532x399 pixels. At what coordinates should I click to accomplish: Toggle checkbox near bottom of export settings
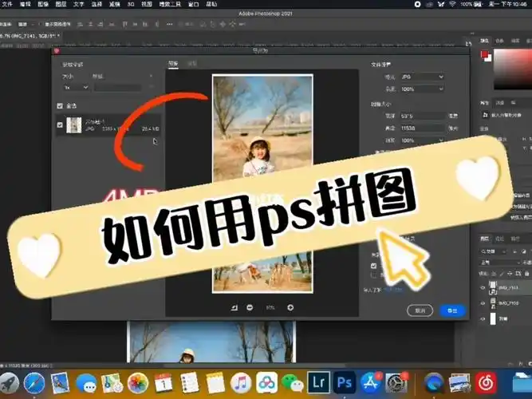point(373,266)
